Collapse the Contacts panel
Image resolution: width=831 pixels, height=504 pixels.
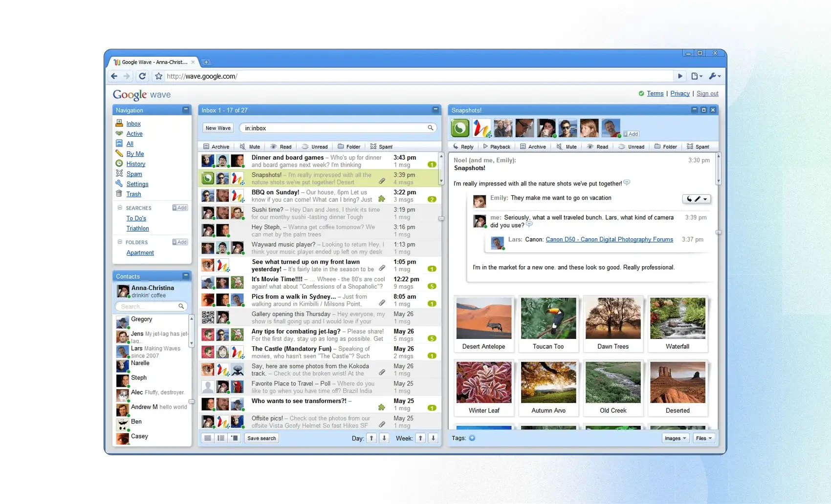[186, 276]
